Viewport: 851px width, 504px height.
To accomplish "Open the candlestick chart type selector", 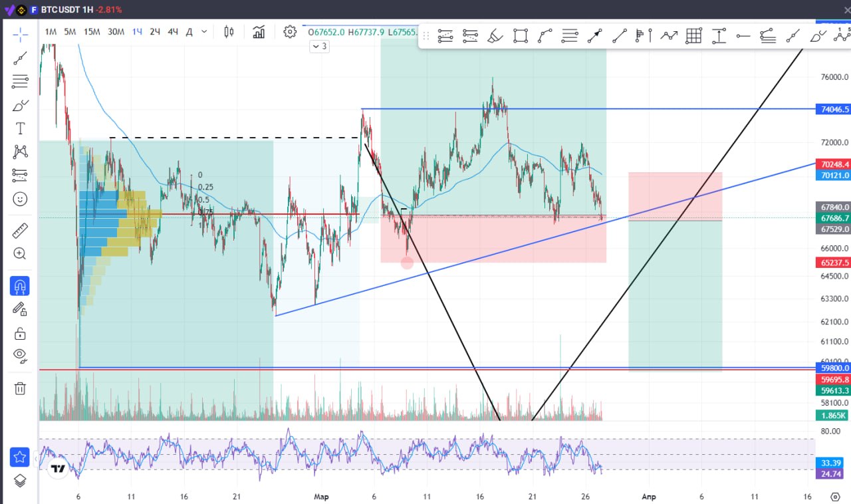I will (229, 32).
